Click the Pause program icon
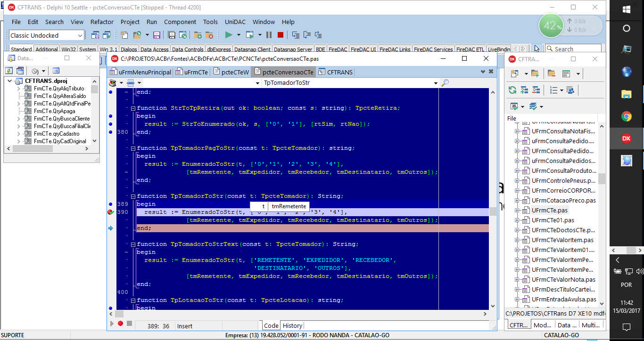This screenshot has height=341, width=644. coord(269,35)
